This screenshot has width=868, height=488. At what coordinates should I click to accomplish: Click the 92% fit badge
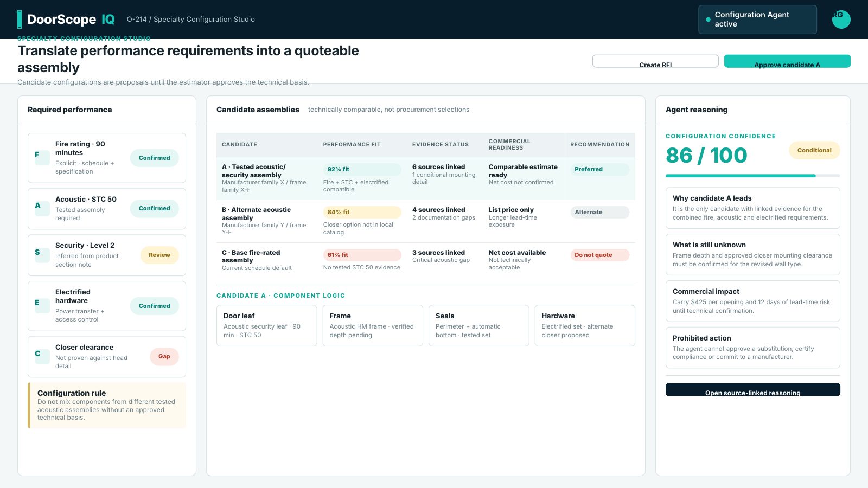pos(362,169)
